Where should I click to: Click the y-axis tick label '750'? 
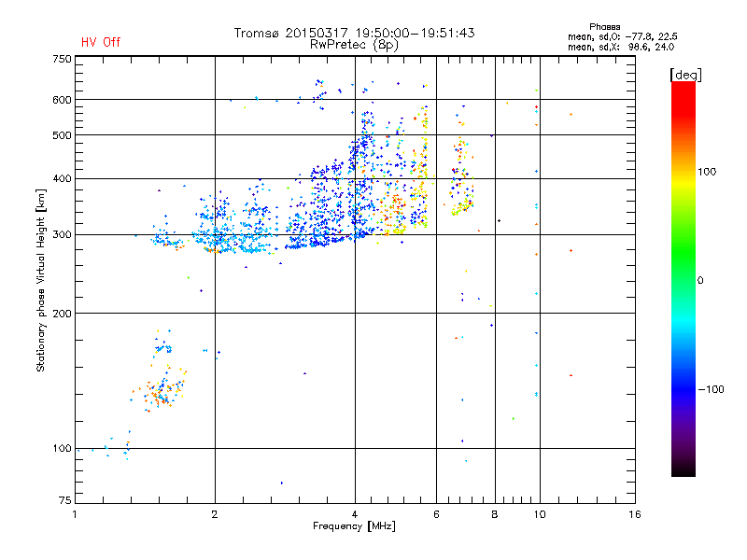pos(62,59)
